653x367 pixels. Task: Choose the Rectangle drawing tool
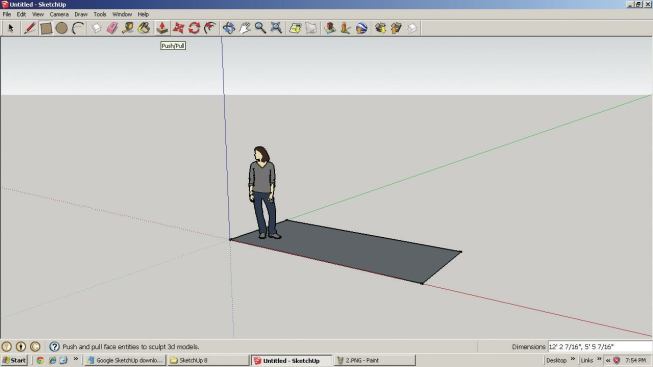[x=46, y=28]
